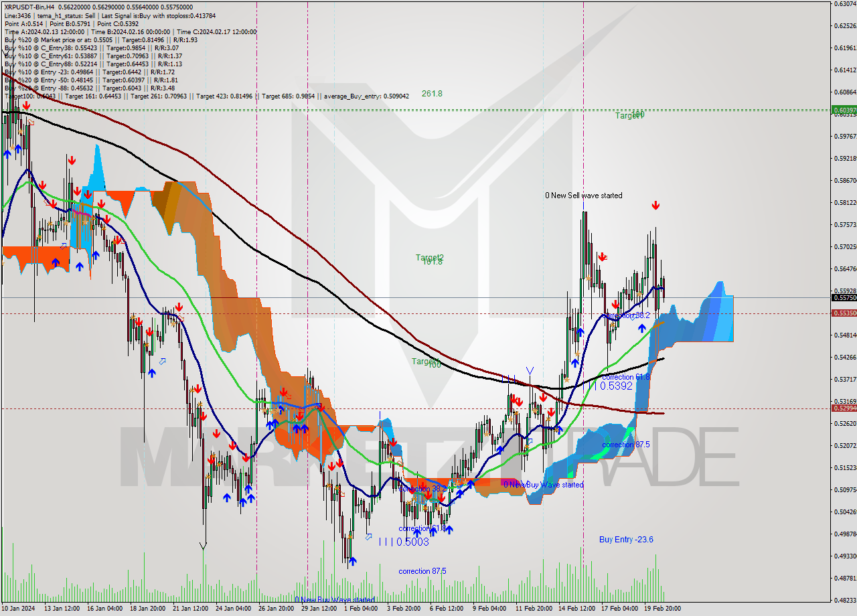Click the 0.48233 price axis label
The width and height of the screenshot is (857, 616).
[844, 601]
